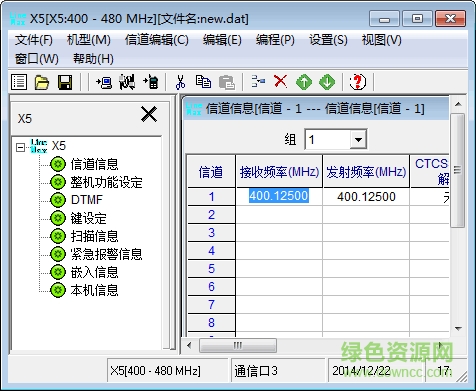Open the 帮助(H) menu
The width and height of the screenshot is (476, 391).
(x=93, y=59)
